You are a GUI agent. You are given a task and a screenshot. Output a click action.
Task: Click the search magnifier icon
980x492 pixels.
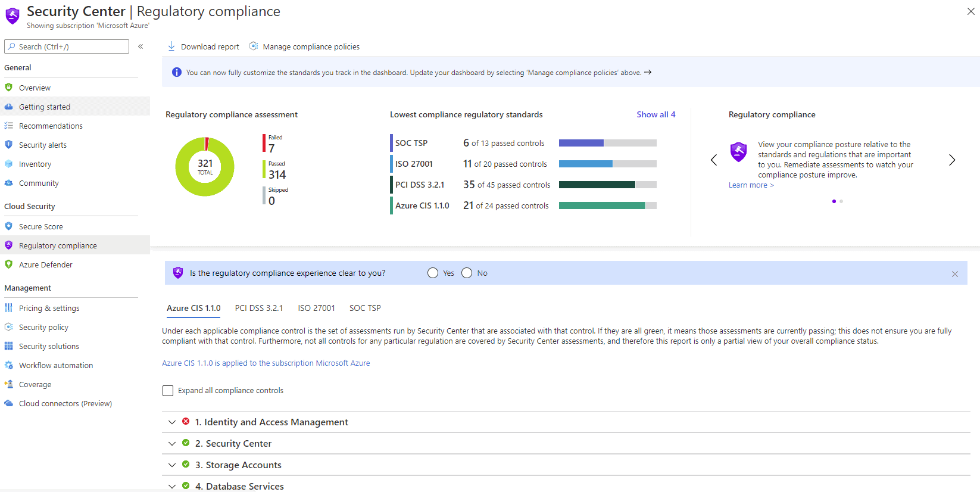11,46
